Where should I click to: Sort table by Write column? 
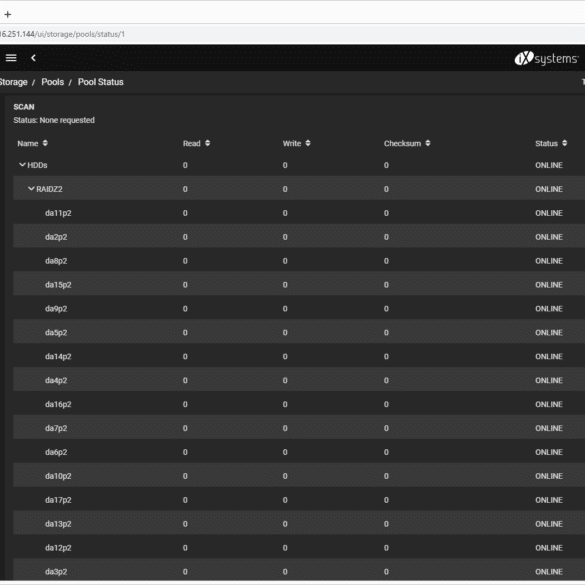(x=308, y=143)
